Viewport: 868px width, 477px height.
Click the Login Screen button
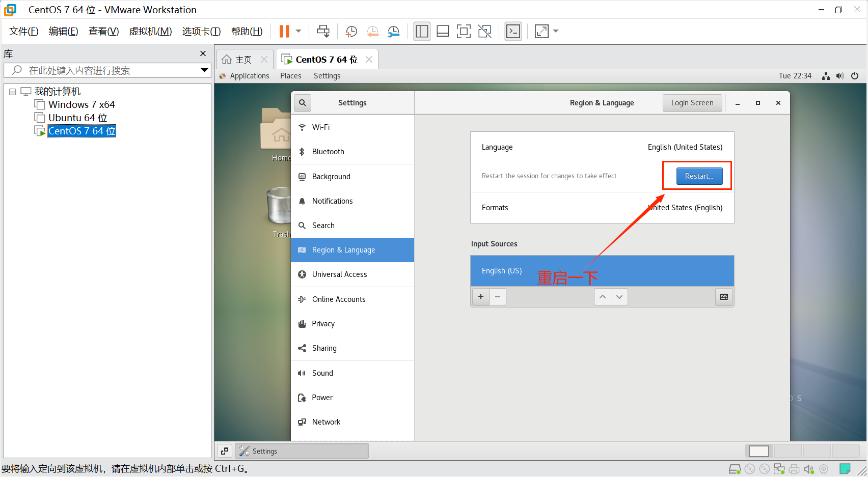pos(692,103)
